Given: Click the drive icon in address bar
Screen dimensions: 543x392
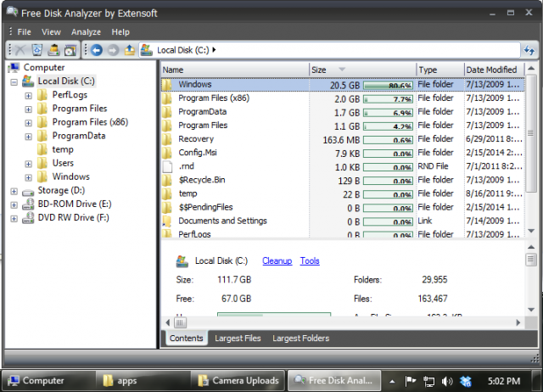Looking at the screenshot, I should pyautogui.click(x=147, y=50).
